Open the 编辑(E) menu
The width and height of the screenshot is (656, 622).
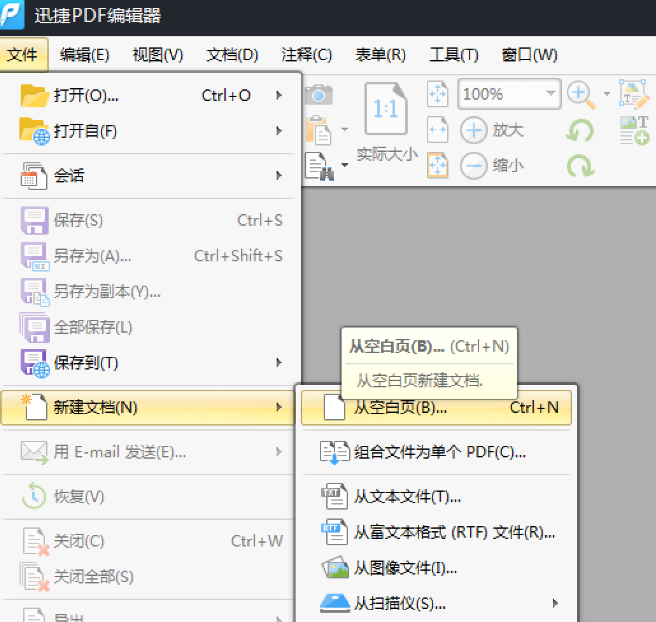pyautogui.click(x=85, y=55)
